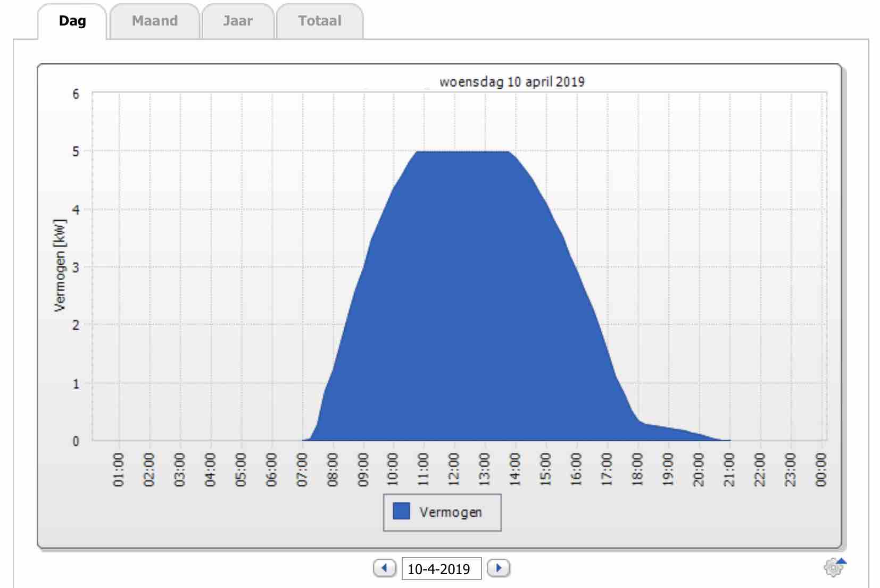Click the date field showing 10-4-2019
This screenshot has height=588, width=880.
pos(441,569)
